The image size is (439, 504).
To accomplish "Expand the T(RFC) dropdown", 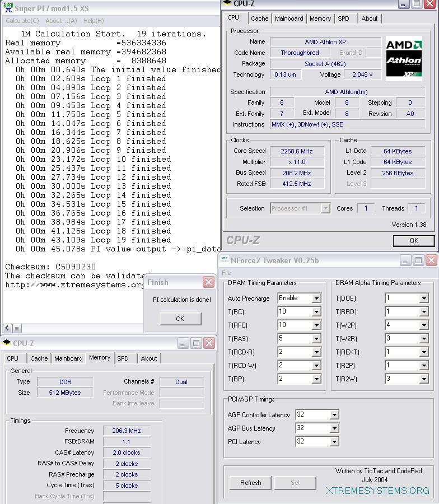I will tap(316, 325).
